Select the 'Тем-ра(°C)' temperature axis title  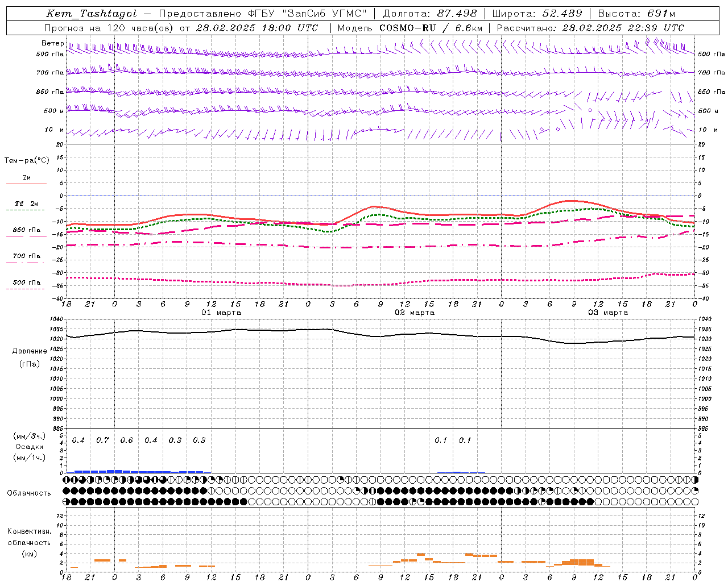pyautogui.click(x=27, y=161)
